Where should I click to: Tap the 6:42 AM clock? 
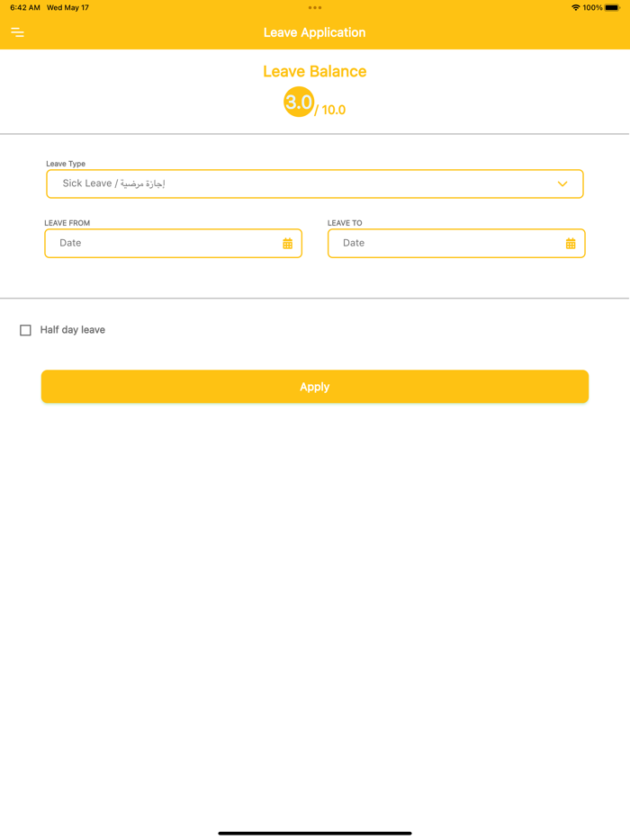pyautogui.click(x=25, y=8)
